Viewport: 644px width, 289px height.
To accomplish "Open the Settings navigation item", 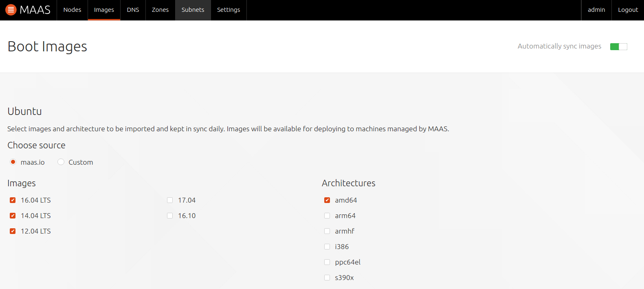I will pos(229,10).
